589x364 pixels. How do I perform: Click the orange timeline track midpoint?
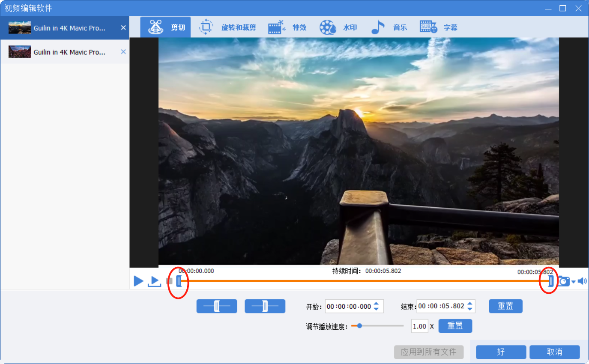tap(365, 281)
